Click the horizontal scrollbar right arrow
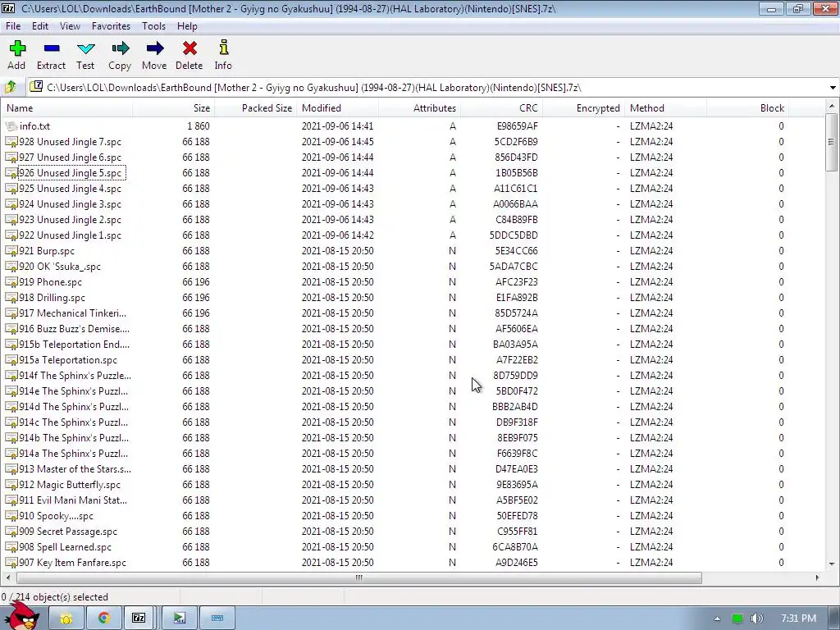 pos(818,577)
